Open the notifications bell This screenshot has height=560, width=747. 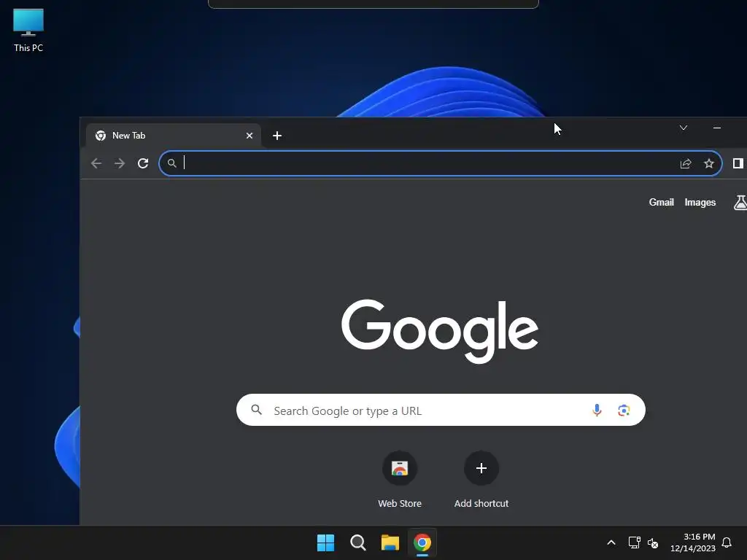(727, 542)
